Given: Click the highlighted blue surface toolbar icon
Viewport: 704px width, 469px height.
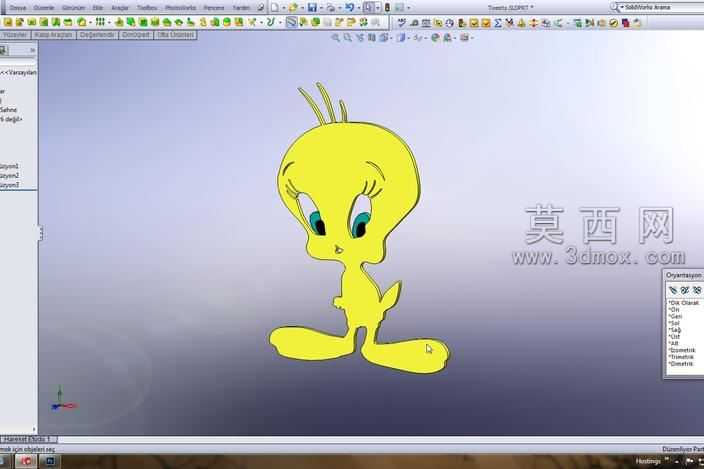Looking at the screenshot, I should 291,22.
